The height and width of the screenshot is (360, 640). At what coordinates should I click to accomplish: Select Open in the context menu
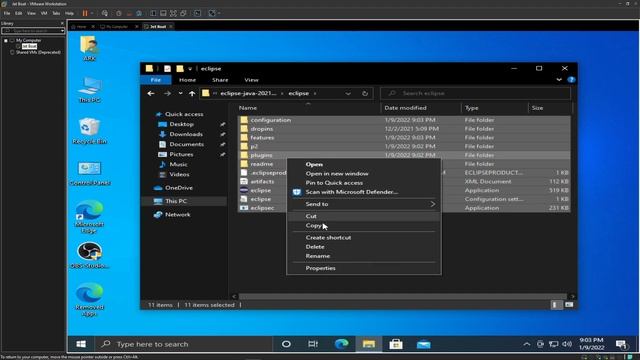point(314,164)
